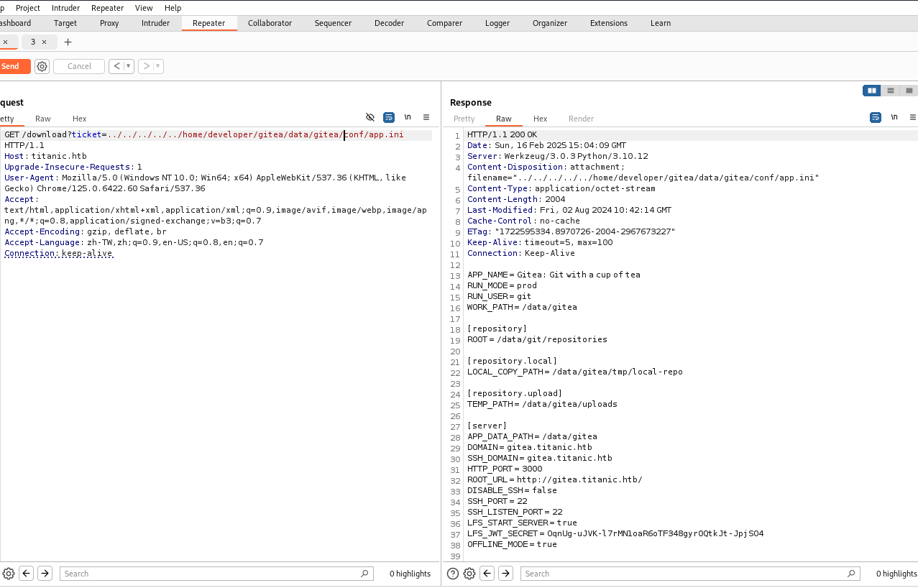Add a new Repeater tab
918x588 pixels.
point(68,42)
